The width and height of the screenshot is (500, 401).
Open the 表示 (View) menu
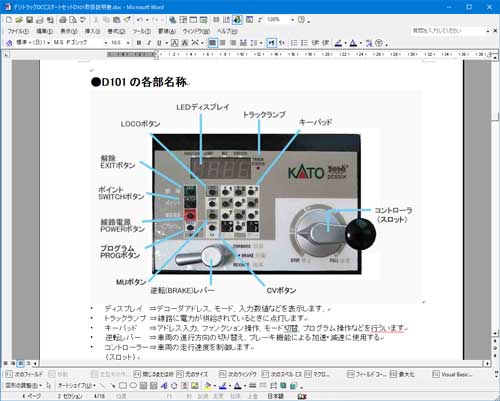tap(69, 31)
